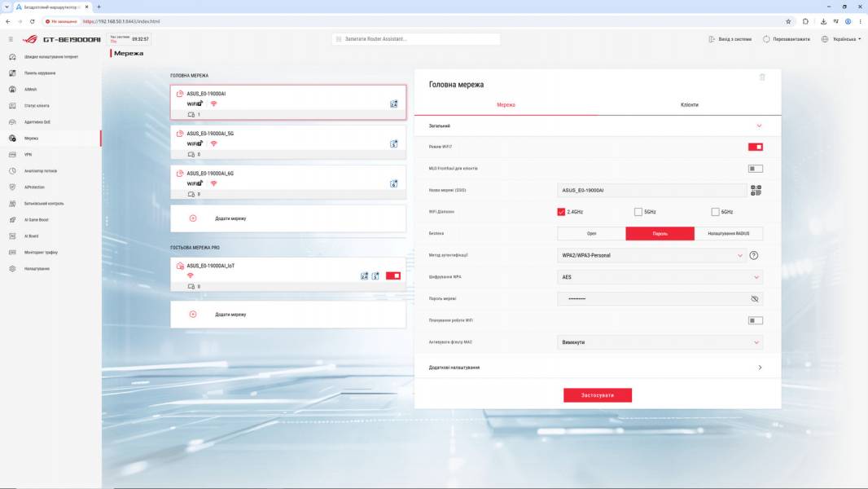Select the Пароль security option
Screen dimensions: 868x489
(x=660, y=234)
